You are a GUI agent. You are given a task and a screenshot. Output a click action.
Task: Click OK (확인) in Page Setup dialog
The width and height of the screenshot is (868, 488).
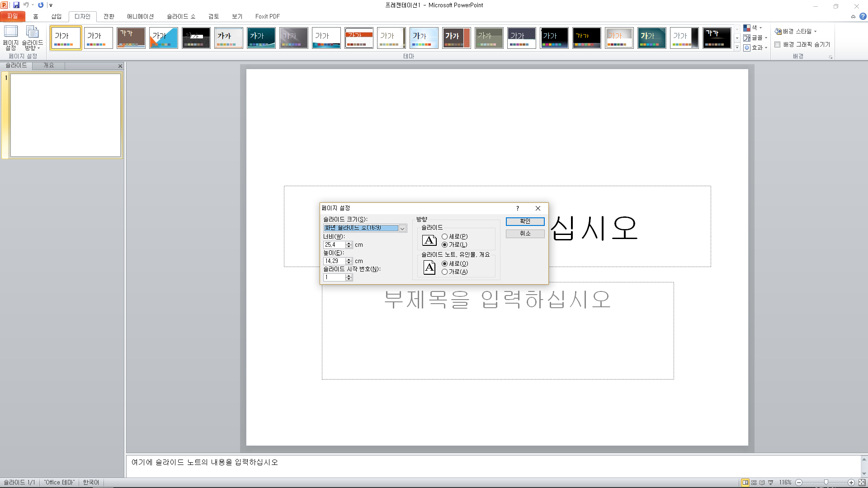click(525, 221)
